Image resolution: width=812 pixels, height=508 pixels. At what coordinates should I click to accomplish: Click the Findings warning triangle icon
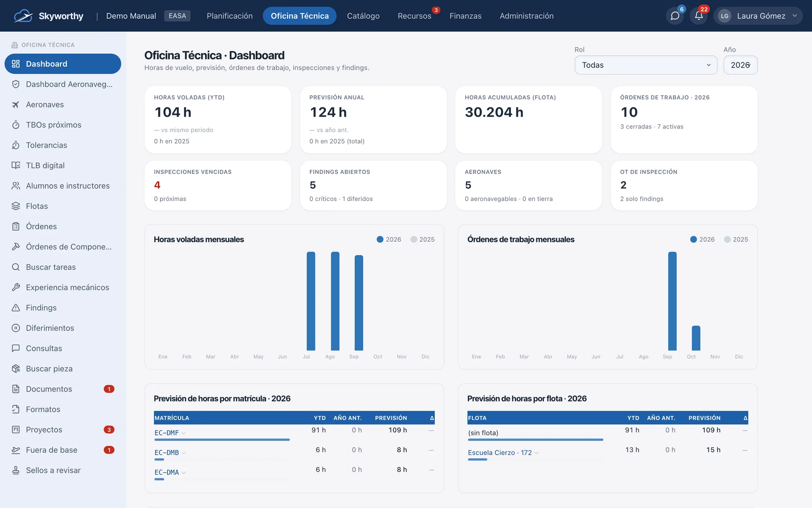(x=16, y=308)
